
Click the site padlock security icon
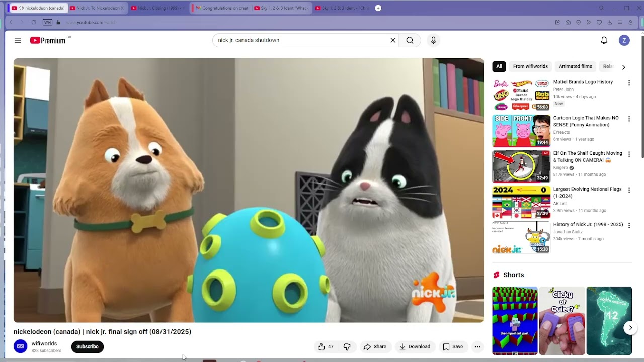pyautogui.click(x=58, y=22)
